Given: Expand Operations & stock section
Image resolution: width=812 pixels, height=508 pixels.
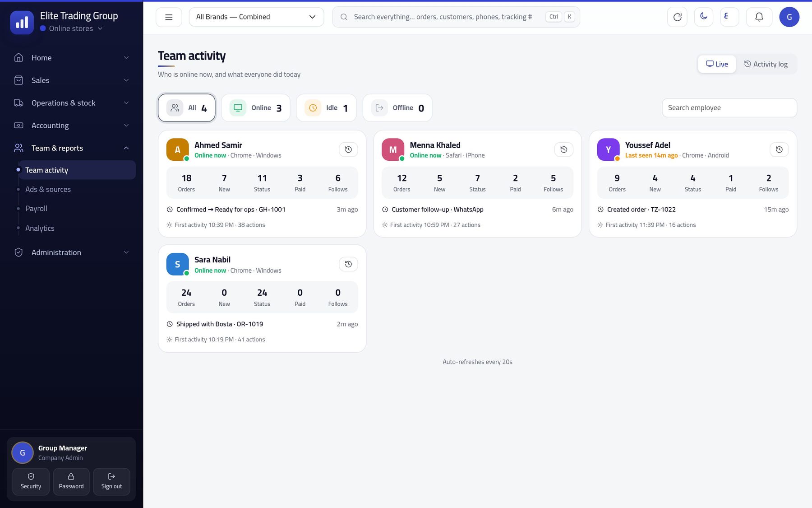Looking at the screenshot, I should (71, 103).
